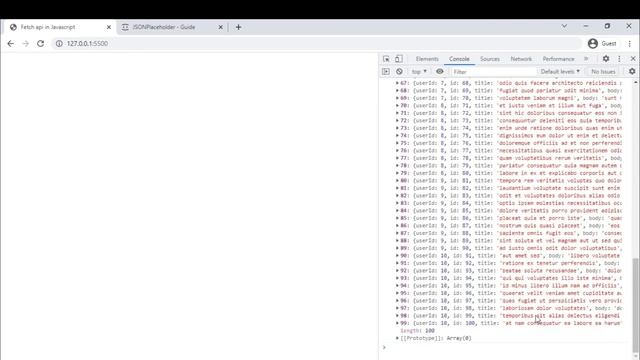Open a new tab with the plus icon

238,27
